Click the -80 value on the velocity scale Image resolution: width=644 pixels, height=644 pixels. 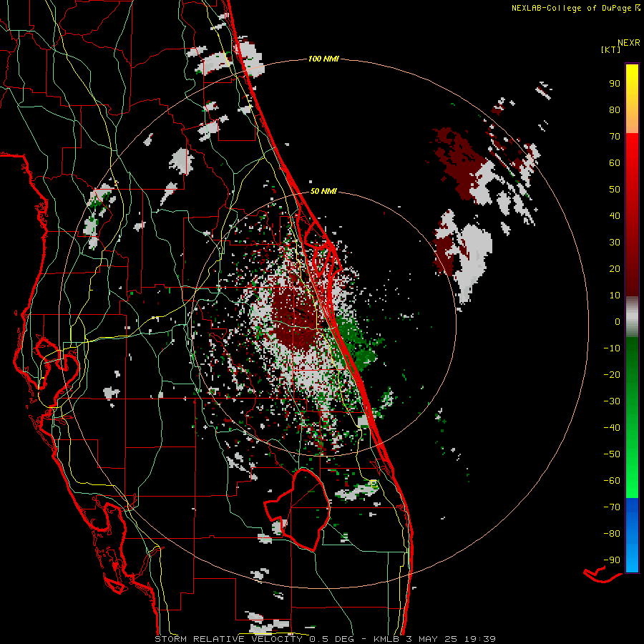coord(612,534)
